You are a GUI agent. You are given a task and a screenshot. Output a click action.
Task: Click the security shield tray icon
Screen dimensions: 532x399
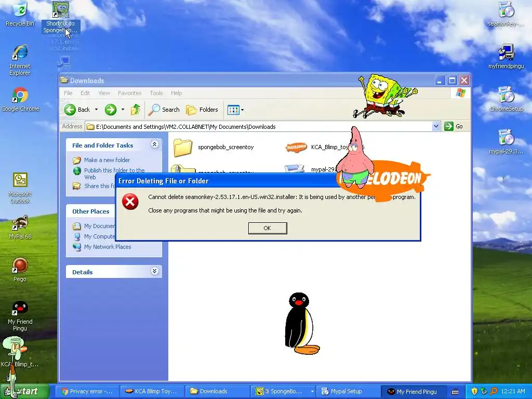coord(474,391)
